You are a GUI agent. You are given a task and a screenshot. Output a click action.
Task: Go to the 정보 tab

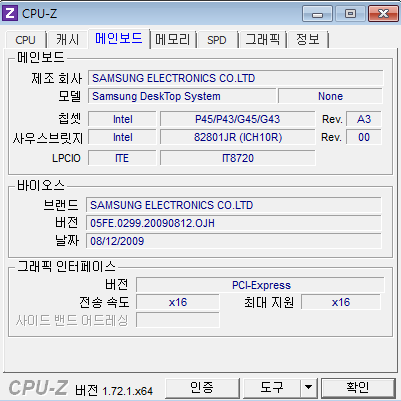308,40
